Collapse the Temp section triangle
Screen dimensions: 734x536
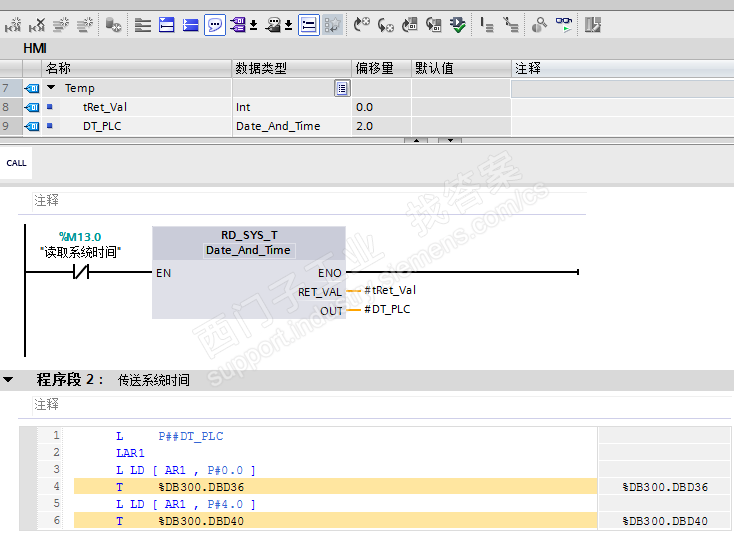click(x=51, y=88)
